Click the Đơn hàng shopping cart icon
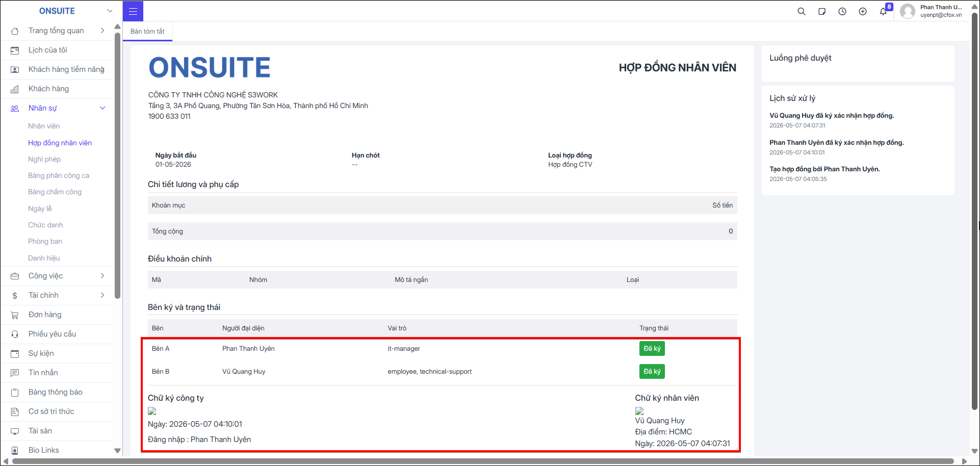This screenshot has height=466, width=980. pos(15,315)
